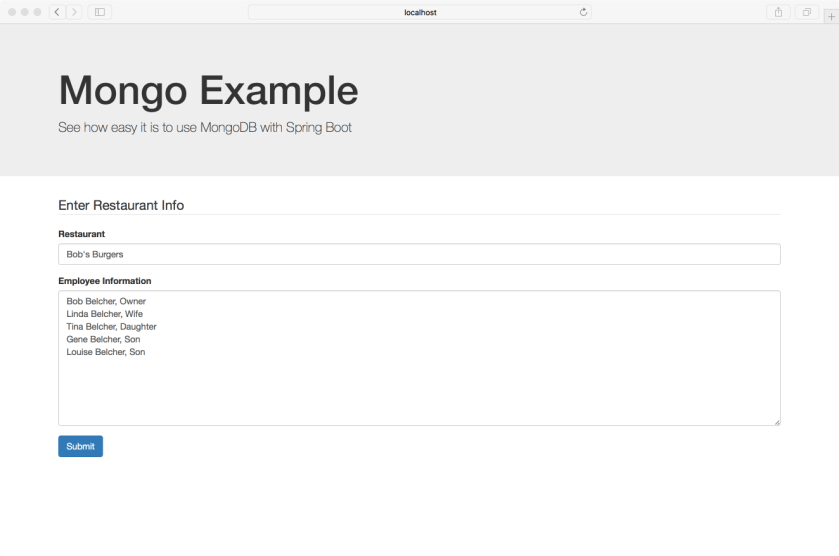Click the localhost address bar

pos(419,12)
